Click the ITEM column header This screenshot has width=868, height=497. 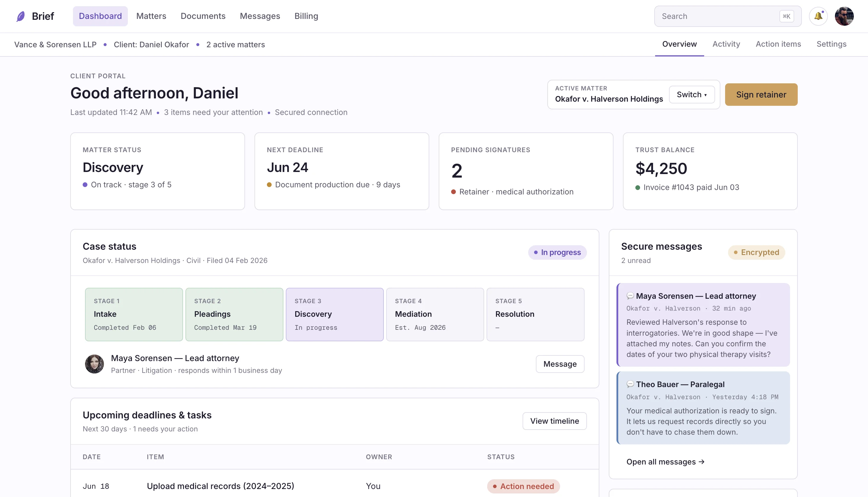(x=155, y=457)
